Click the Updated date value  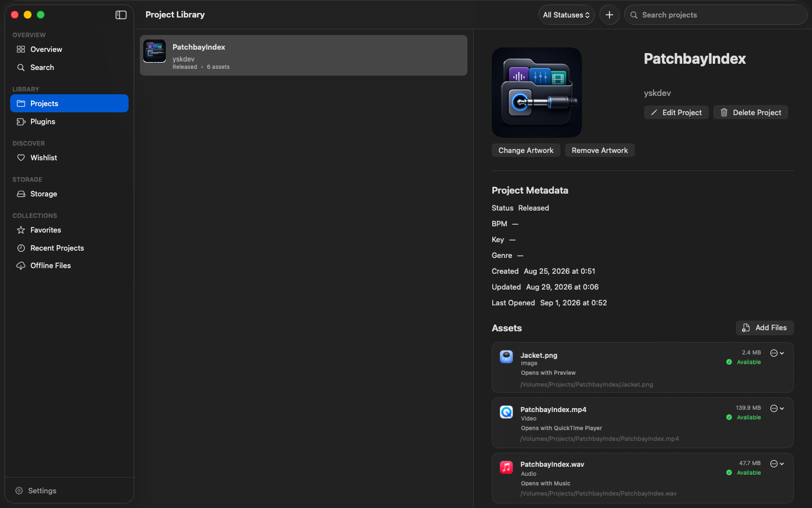tap(562, 287)
